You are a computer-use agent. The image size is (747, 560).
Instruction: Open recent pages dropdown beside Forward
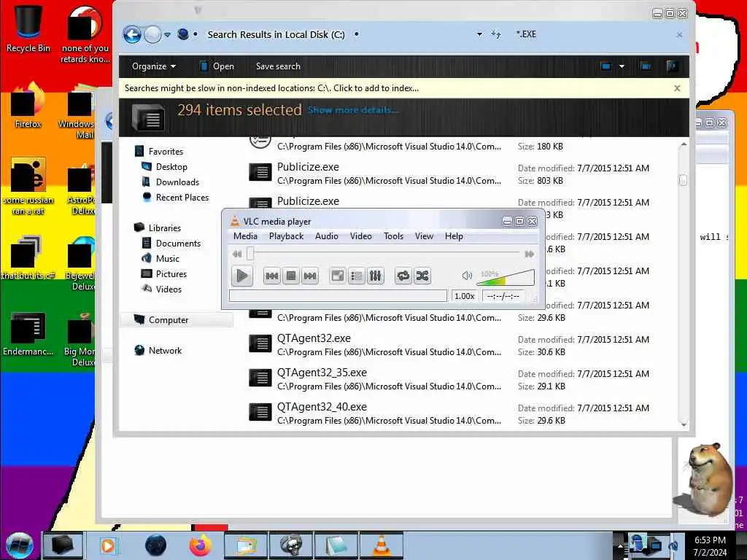pos(167,35)
